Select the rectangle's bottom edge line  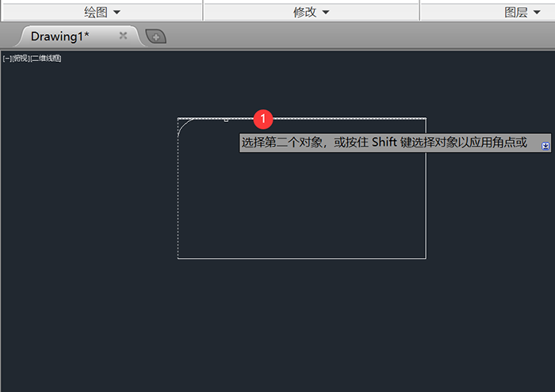pos(302,258)
